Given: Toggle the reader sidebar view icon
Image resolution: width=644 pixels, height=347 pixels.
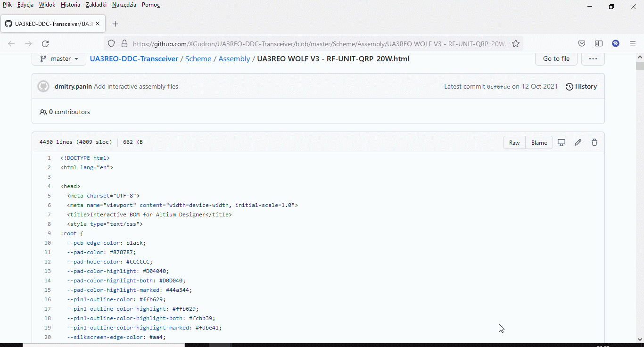Looking at the screenshot, I should 599,44.
